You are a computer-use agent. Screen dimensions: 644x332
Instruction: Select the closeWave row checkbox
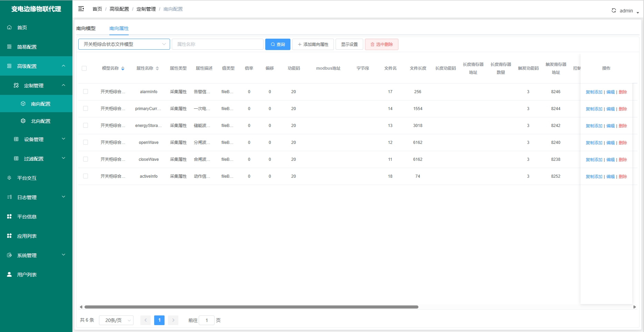(86, 159)
